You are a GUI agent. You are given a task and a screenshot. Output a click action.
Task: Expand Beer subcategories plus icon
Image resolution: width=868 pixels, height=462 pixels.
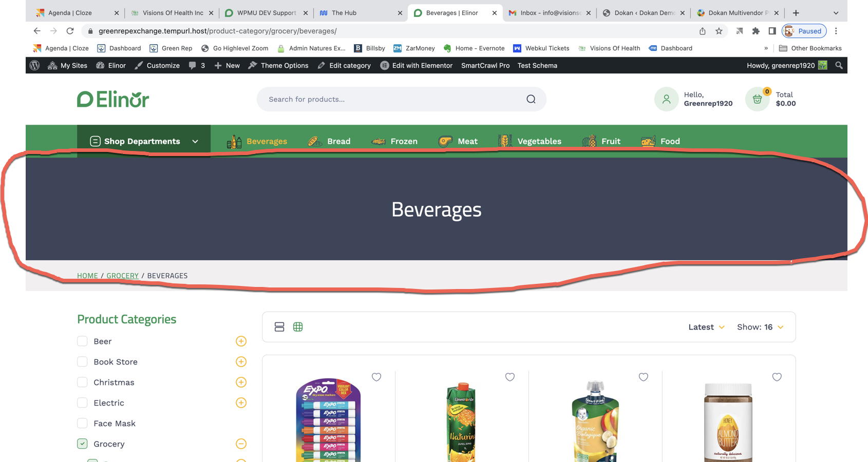point(241,341)
